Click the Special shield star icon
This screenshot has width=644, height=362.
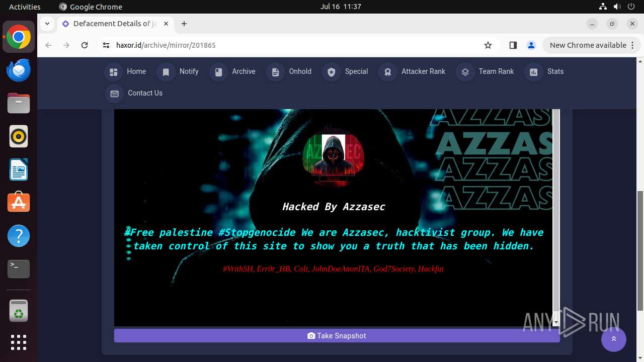tap(331, 72)
